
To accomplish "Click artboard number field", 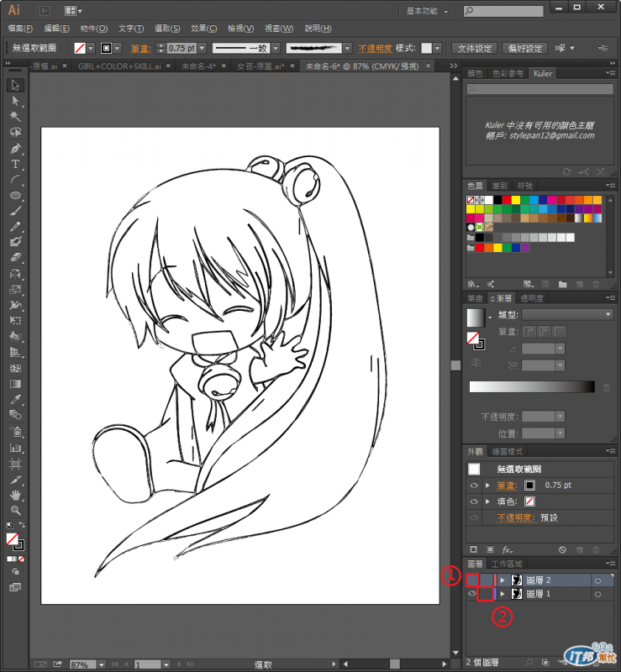I will [x=147, y=664].
